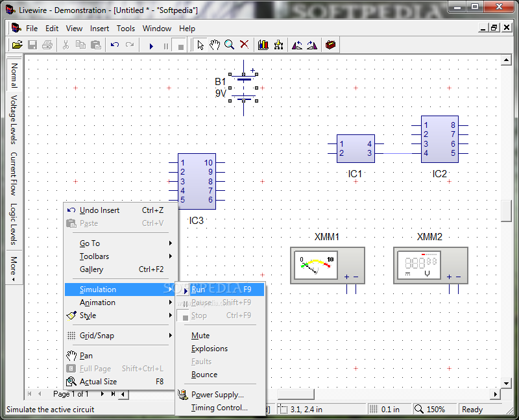Open Timing Control... from Simulation submenu
The image size is (519, 420).
[221, 408]
